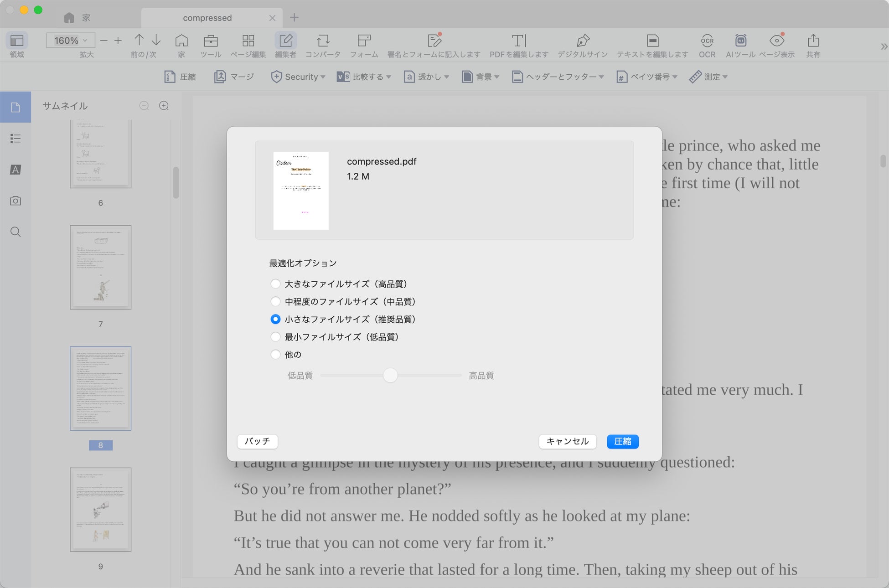The width and height of the screenshot is (889, 588).
Task: Open the camera snapshot panel in sidebar
Action: pos(16,201)
